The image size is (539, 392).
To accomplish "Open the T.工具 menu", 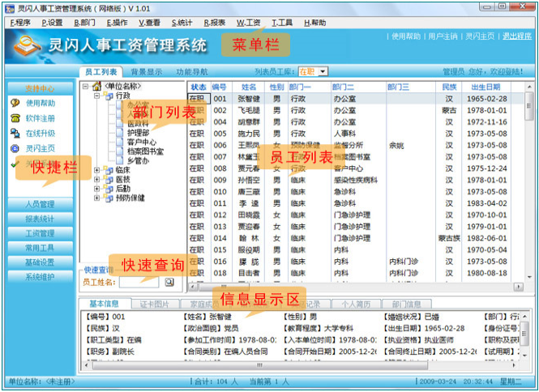I will [282, 23].
